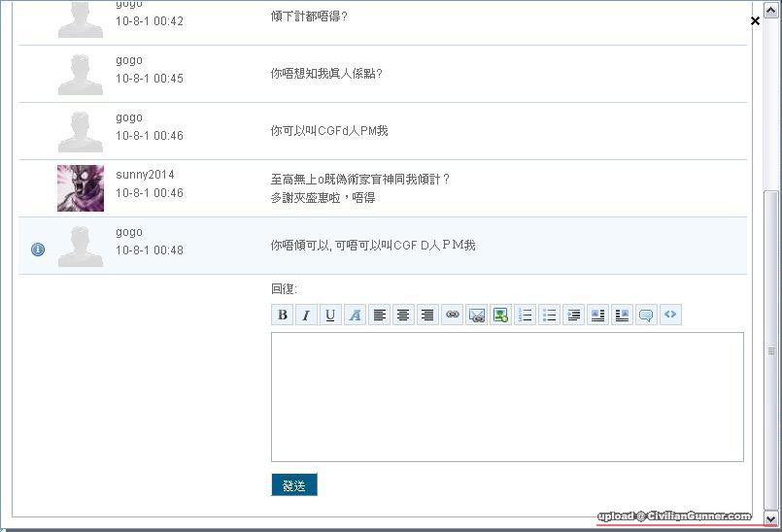782x532 pixels.
Task: Insert a quote block
Action: point(646,315)
